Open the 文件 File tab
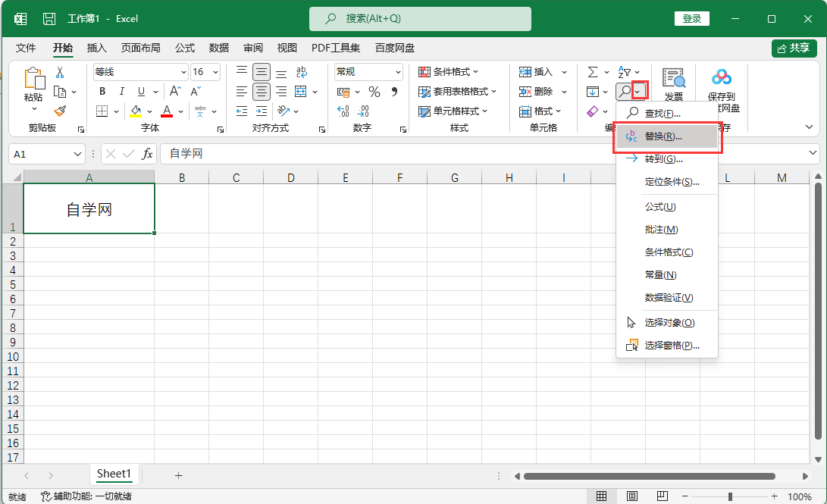Viewport: 827px width, 504px height. point(26,48)
